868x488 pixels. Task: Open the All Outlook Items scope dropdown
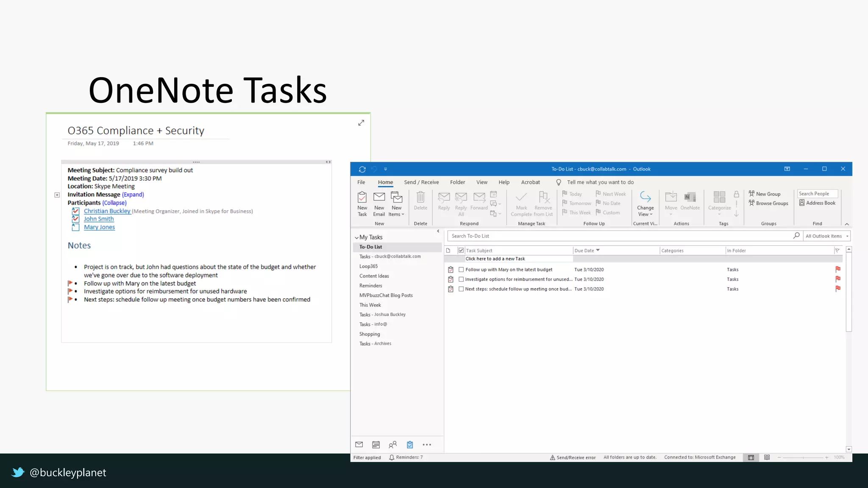point(827,236)
